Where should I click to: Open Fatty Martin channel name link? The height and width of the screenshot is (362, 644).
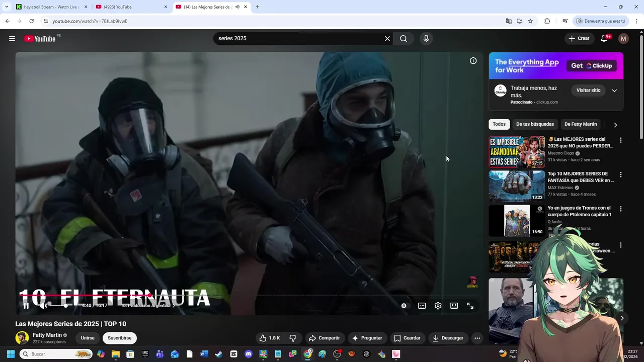(47, 335)
